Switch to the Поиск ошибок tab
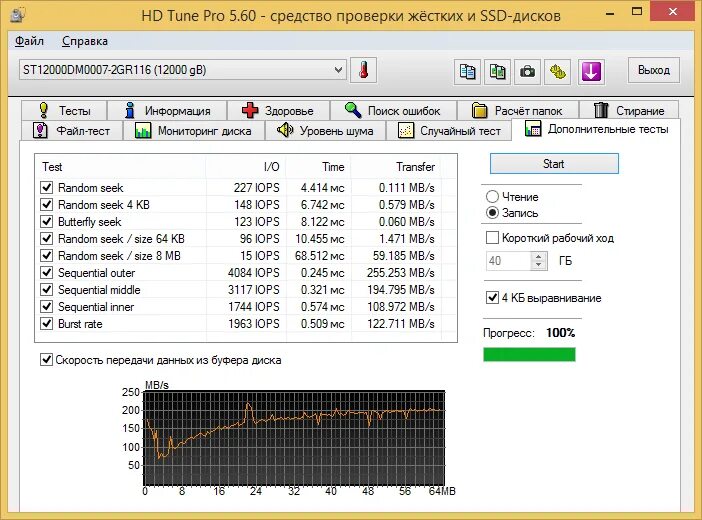 pyautogui.click(x=393, y=110)
